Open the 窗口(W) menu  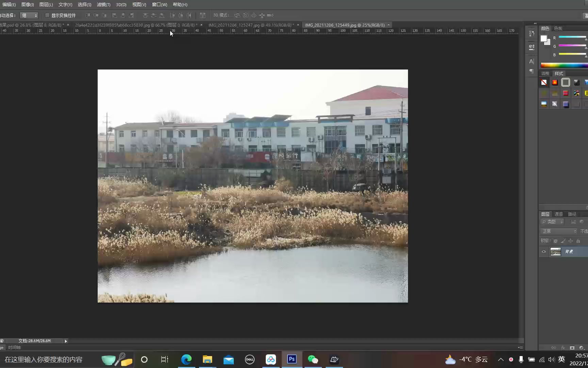click(x=159, y=4)
